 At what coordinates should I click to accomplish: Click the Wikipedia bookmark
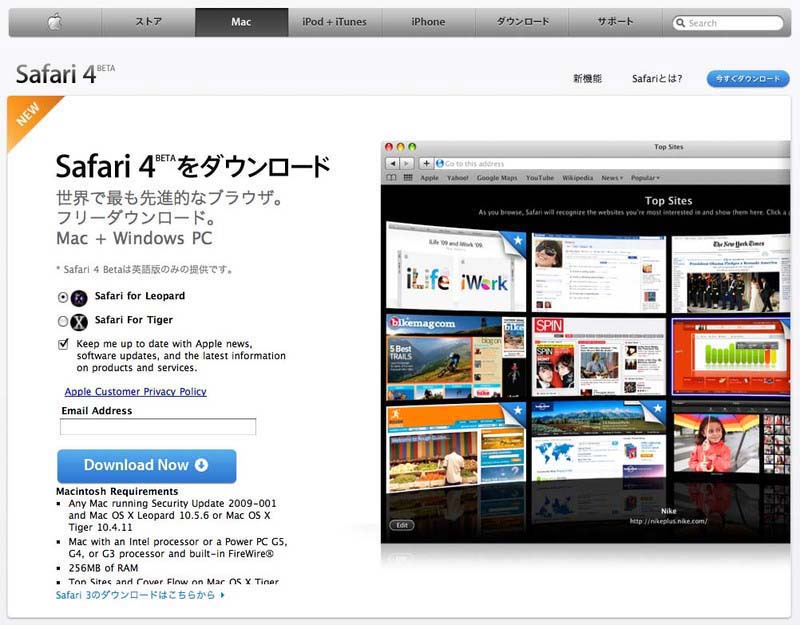[x=578, y=178]
